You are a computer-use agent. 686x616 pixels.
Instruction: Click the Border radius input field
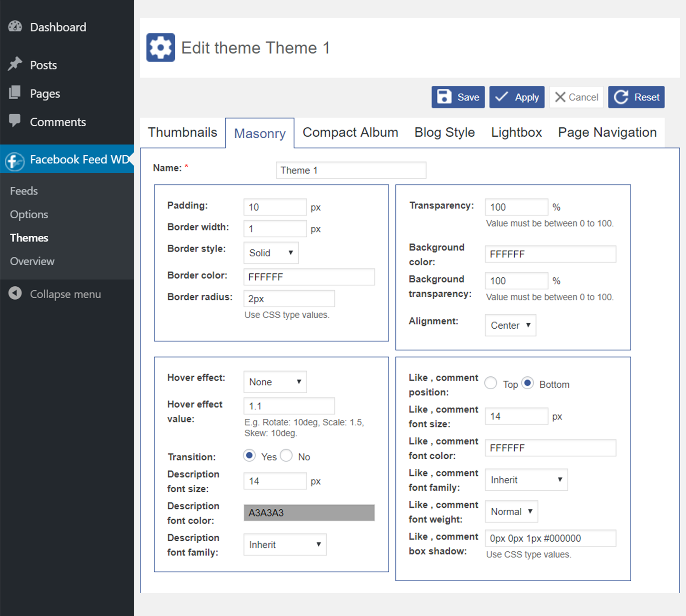pyautogui.click(x=289, y=299)
